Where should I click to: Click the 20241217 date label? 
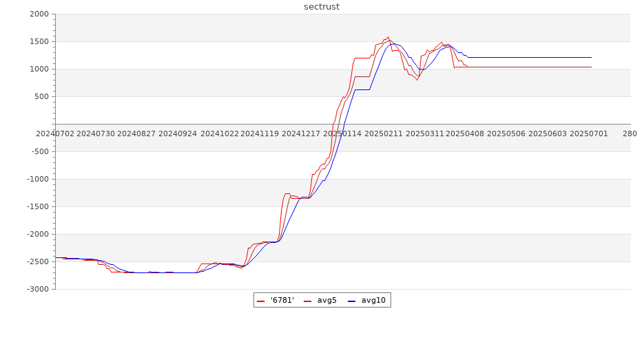(x=301, y=133)
